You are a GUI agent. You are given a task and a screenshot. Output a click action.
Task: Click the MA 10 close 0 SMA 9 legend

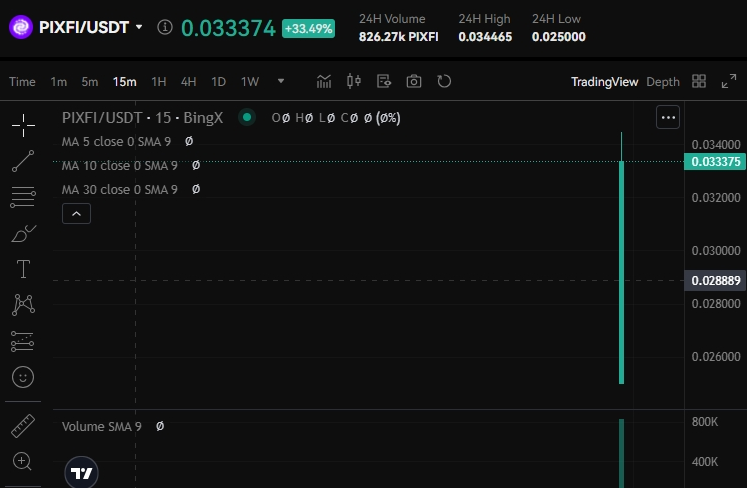coord(120,165)
